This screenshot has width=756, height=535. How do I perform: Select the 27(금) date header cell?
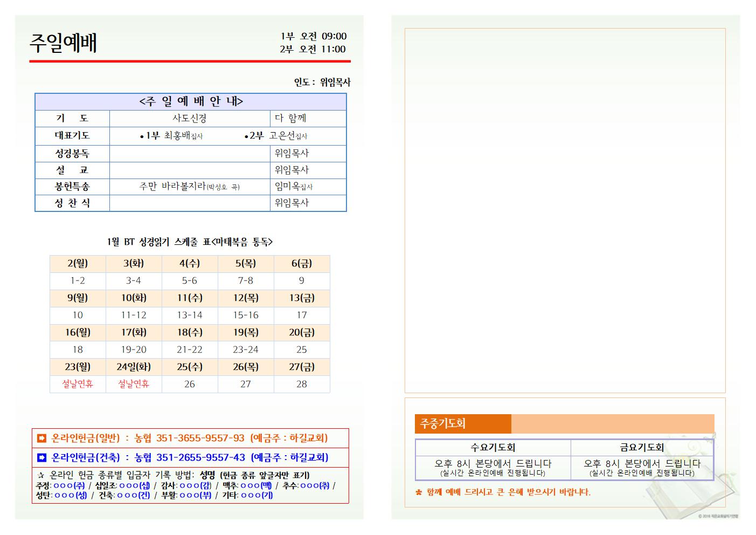tap(302, 367)
